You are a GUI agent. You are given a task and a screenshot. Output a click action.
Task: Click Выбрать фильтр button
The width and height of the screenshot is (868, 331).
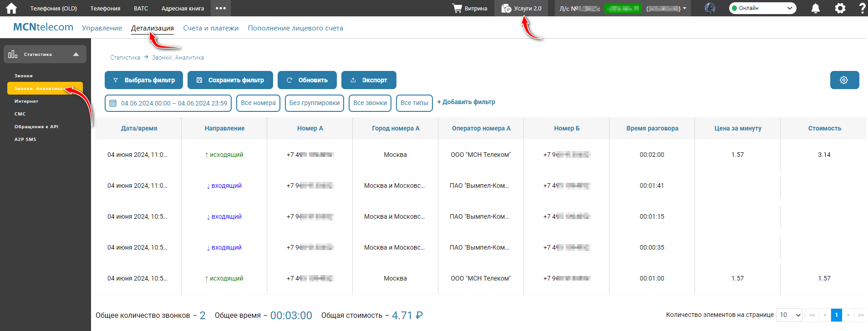click(x=144, y=80)
